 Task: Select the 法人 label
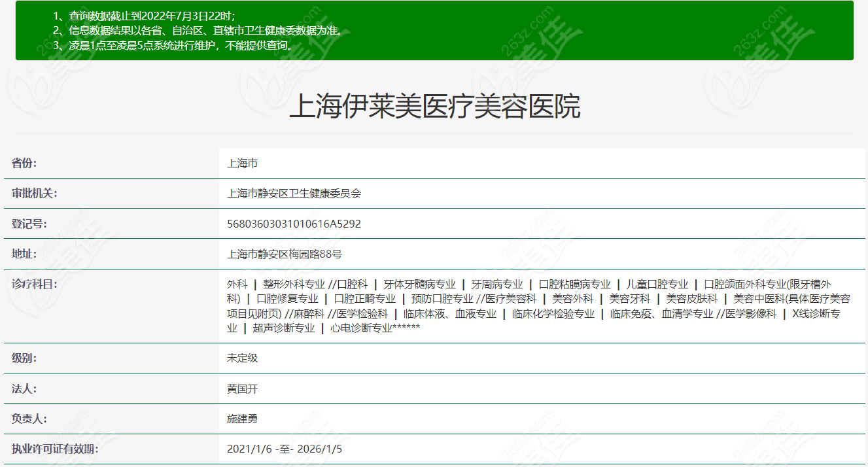coord(24,389)
